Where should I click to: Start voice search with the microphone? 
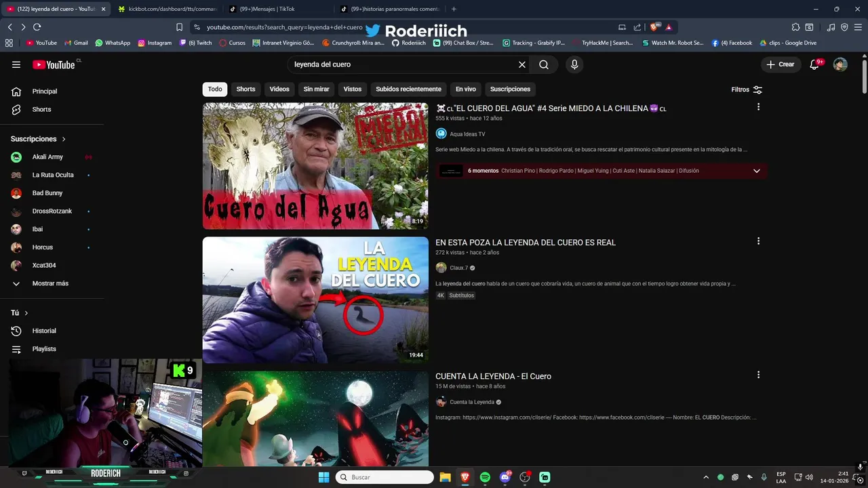pyautogui.click(x=574, y=64)
